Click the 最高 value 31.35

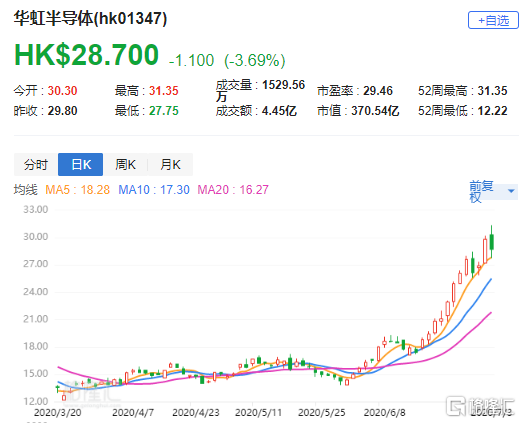point(164,91)
